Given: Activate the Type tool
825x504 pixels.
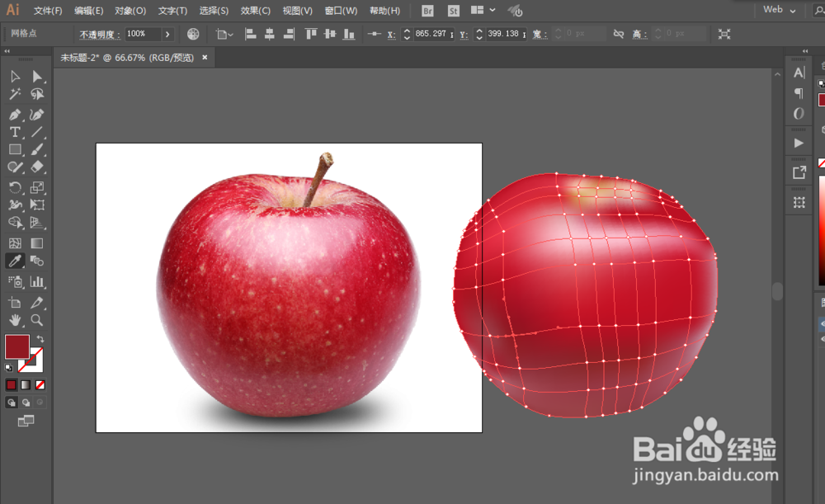Looking at the screenshot, I should point(15,132).
